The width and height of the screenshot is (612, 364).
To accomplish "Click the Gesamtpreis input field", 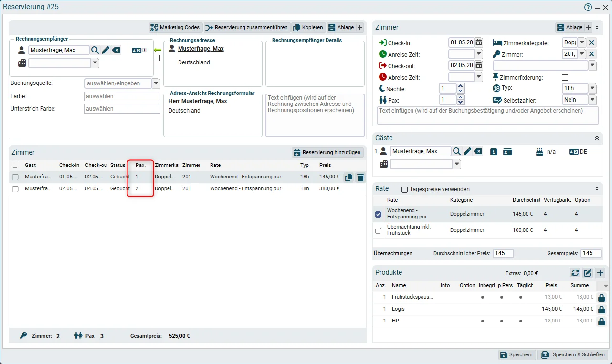I will click(591, 253).
